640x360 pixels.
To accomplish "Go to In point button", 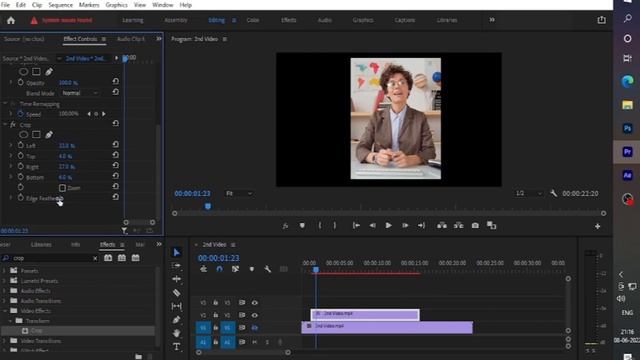I will coord(356,225).
